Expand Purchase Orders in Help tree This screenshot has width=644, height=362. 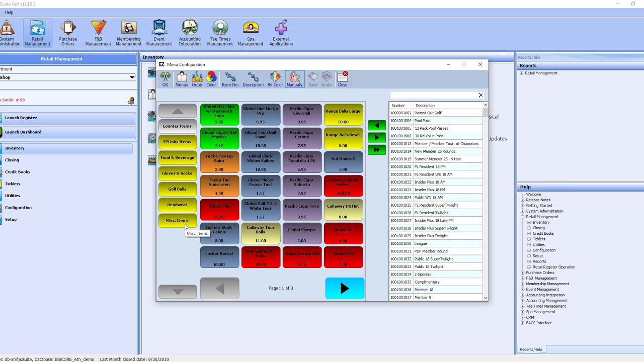point(522,273)
